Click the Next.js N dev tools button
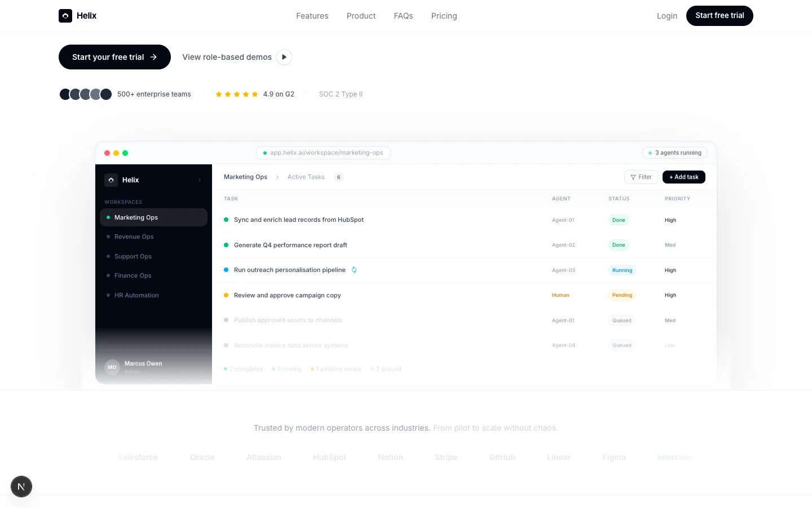812x508 pixels. 21,487
